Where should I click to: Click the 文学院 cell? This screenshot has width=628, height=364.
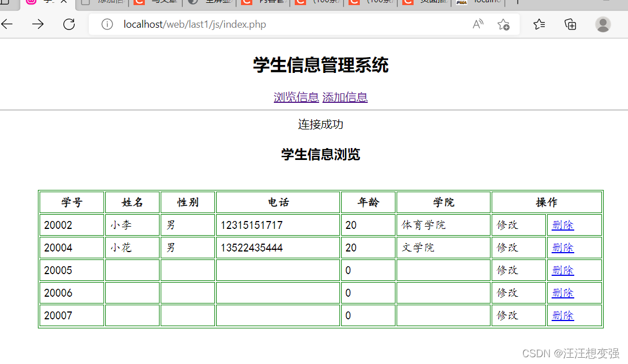(x=444, y=248)
